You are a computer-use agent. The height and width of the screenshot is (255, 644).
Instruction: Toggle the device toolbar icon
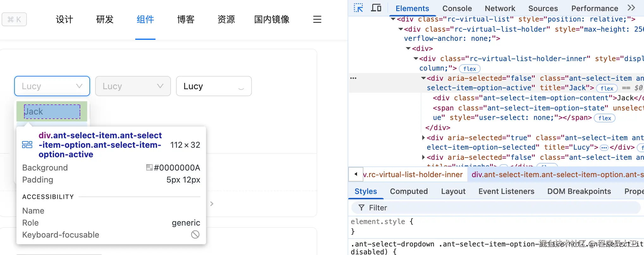coord(376,8)
